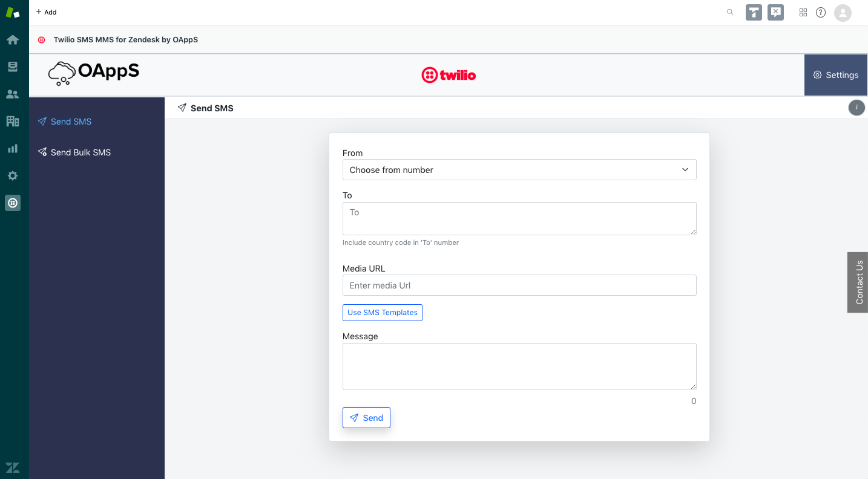Click the Send button

(x=366, y=418)
